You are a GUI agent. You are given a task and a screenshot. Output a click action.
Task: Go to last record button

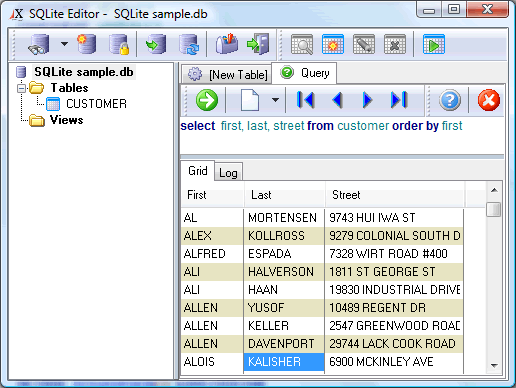(x=399, y=100)
